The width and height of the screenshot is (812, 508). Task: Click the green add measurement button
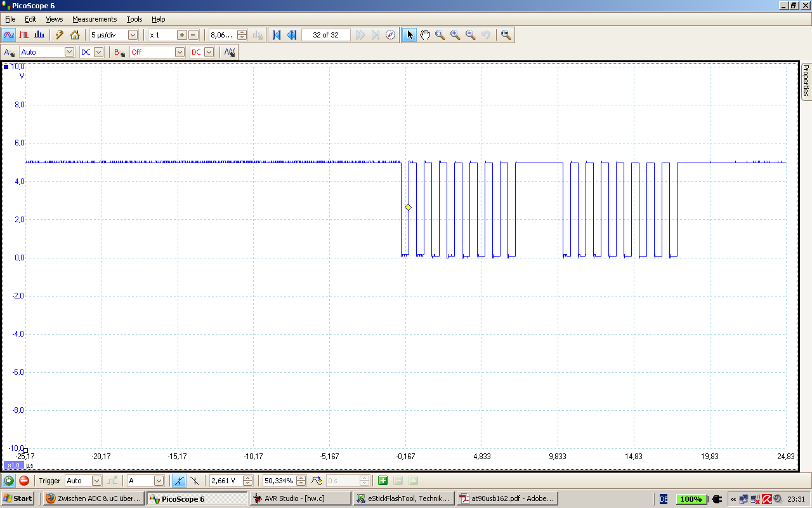(x=383, y=481)
